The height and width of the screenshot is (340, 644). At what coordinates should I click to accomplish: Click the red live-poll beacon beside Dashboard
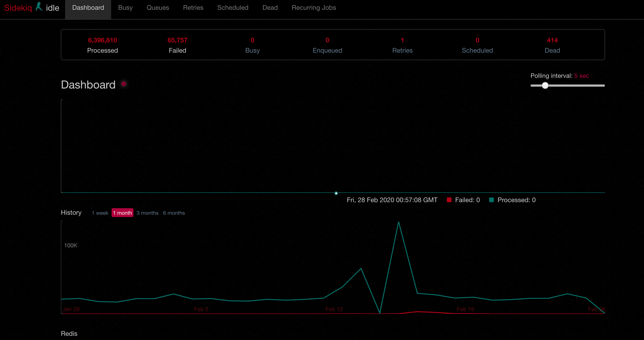pos(124,84)
